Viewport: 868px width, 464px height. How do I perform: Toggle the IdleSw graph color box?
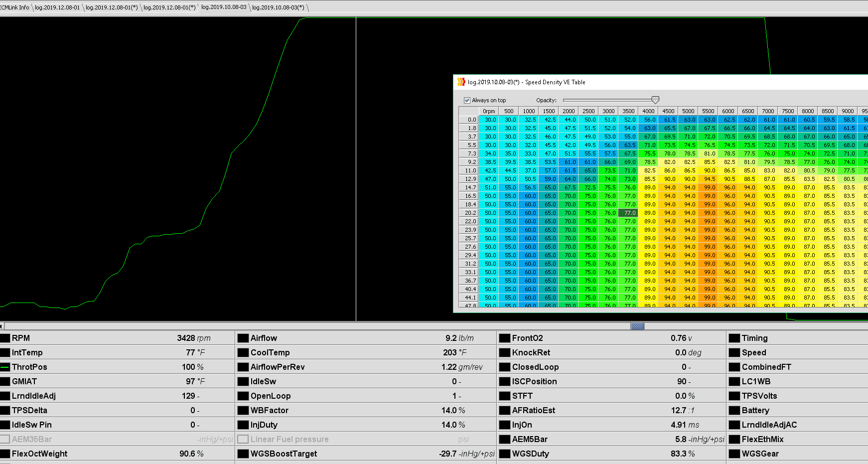pos(243,381)
